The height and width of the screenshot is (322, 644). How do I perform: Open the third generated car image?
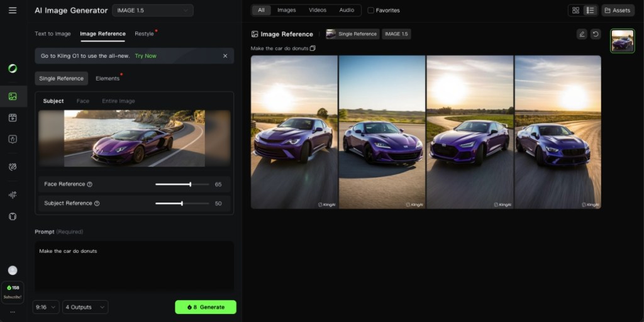point(470,132)
